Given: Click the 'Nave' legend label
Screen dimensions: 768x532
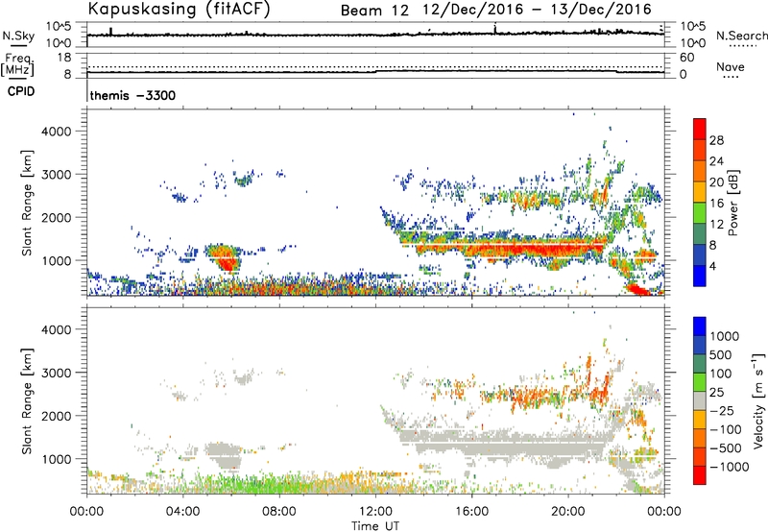Looking at the screenshot, I should [x=731, y=66].
